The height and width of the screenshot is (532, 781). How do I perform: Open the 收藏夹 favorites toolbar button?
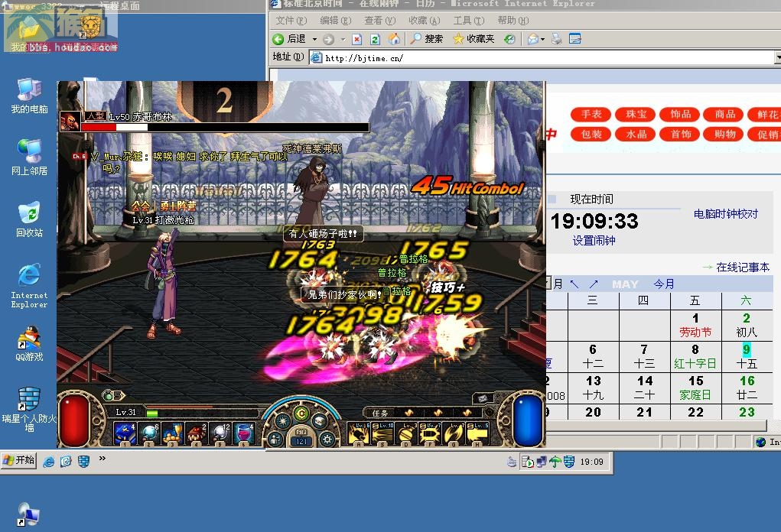click(x=473, y=39)
